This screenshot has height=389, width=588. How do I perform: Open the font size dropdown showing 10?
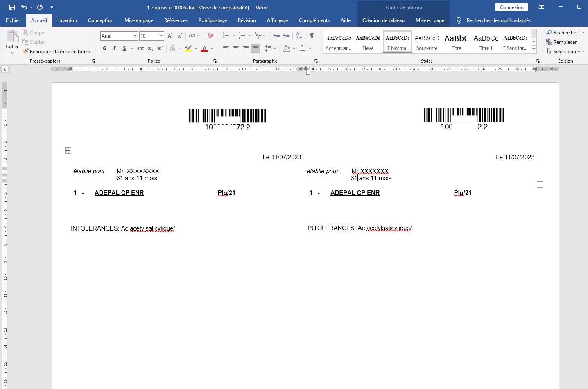[x=161, y=36]
